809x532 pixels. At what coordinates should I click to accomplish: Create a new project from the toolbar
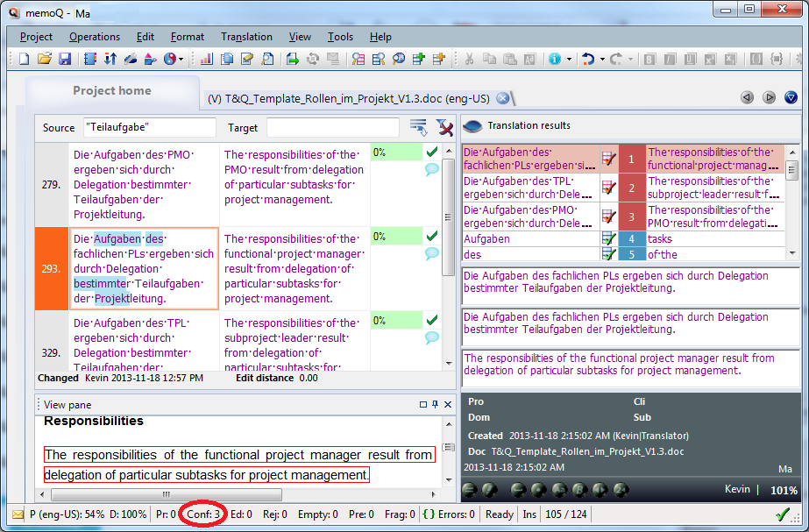pyautogui.click(x=24, y=59)
